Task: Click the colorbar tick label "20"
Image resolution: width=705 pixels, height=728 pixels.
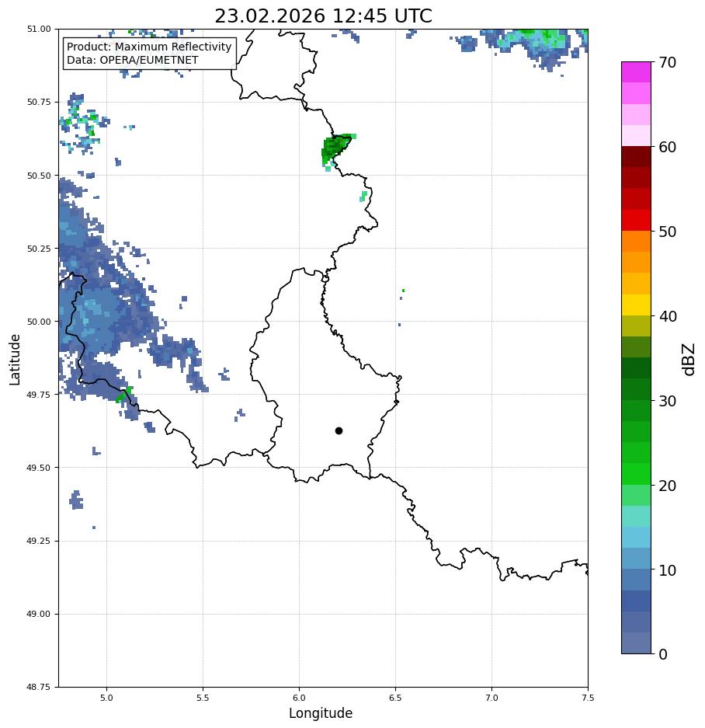Action: pyautogui.click(x=668, y=486)
